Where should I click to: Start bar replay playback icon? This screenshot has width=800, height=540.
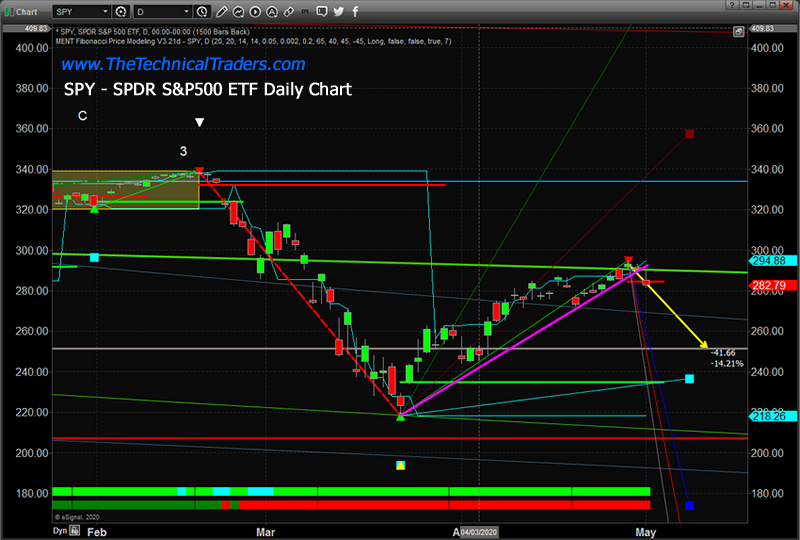pos(255,11)
